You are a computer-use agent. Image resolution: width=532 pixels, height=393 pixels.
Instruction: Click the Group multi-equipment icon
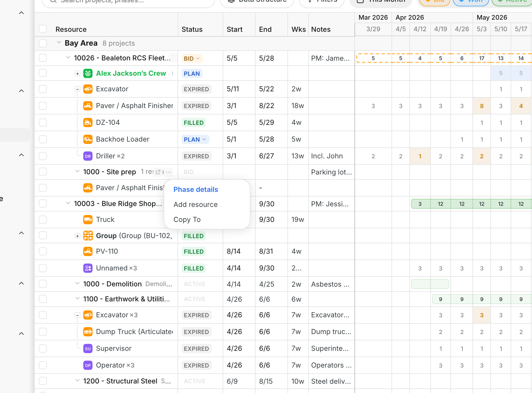click(88, 236)
